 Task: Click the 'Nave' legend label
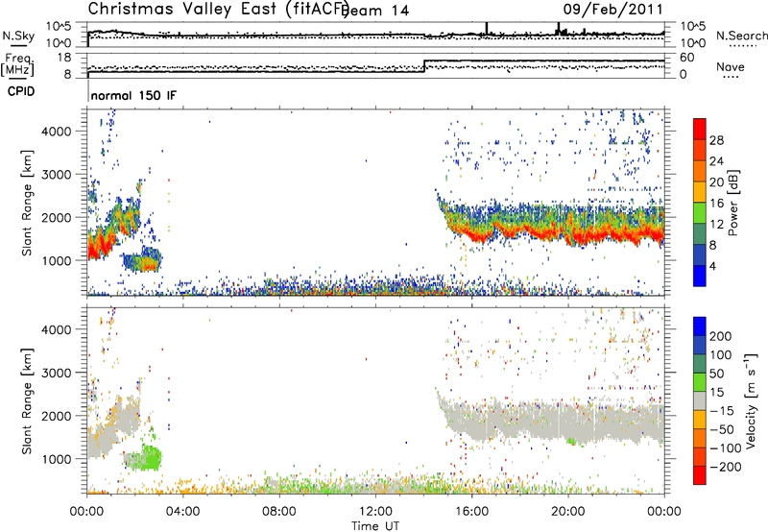pos(730,66)
